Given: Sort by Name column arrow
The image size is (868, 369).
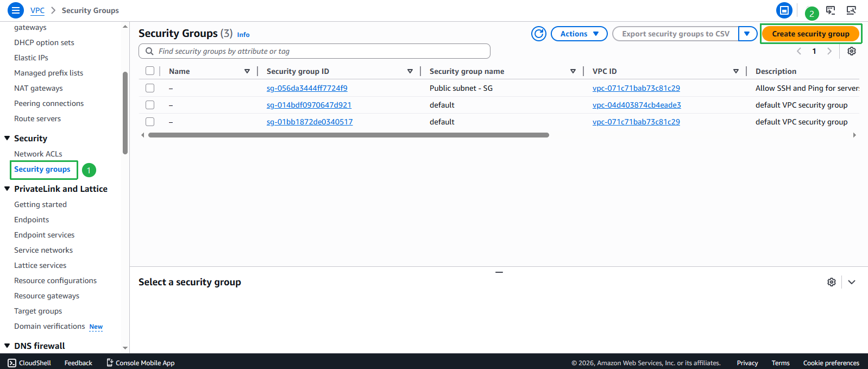Looking at the screenshot, I should pyautogui.click(x=247, y=71).
